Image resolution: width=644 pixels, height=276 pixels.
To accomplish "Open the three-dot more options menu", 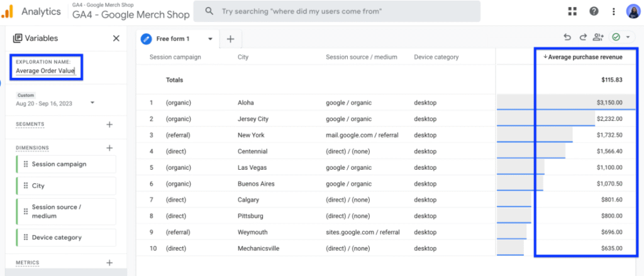I will tap(614, 11).
